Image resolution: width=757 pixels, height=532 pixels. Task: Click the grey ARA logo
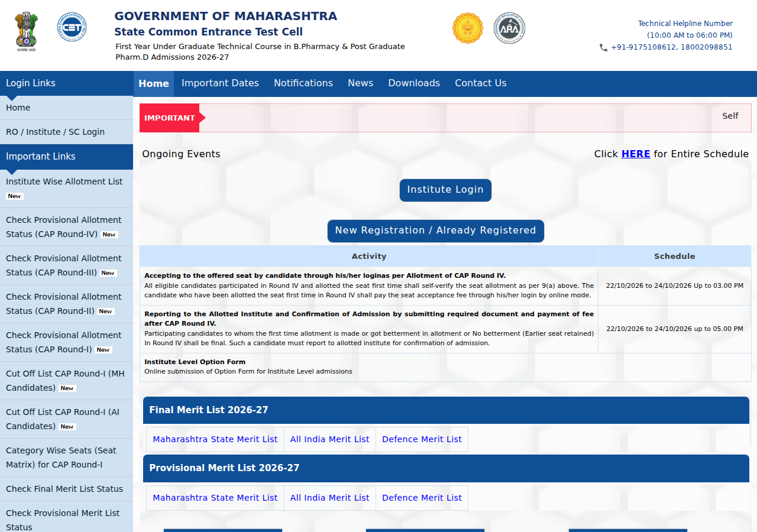[509, 28]
